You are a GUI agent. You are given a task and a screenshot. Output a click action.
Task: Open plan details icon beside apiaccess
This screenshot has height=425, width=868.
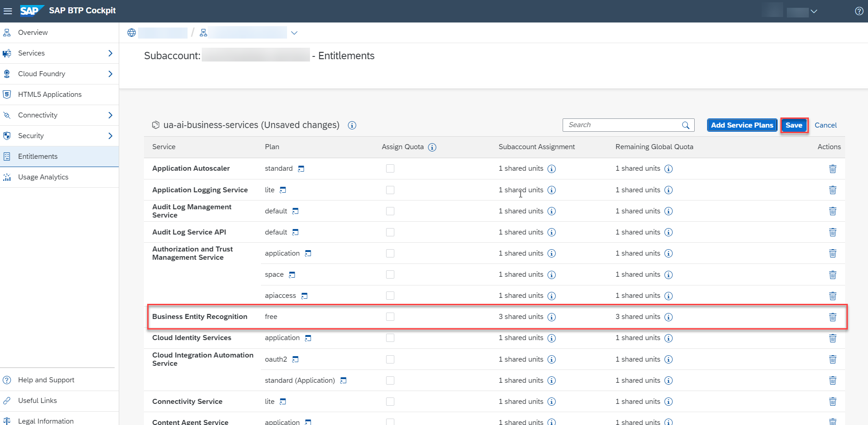coord(304,296)
